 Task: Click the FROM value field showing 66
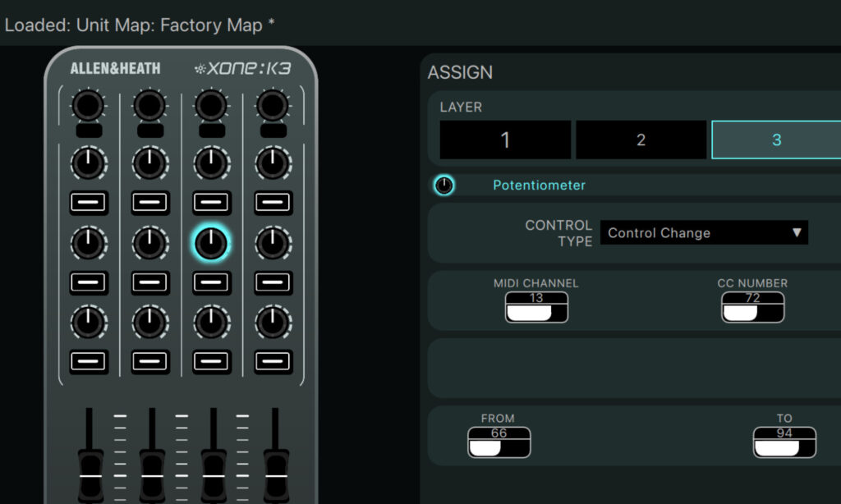[x=498, y=442]
